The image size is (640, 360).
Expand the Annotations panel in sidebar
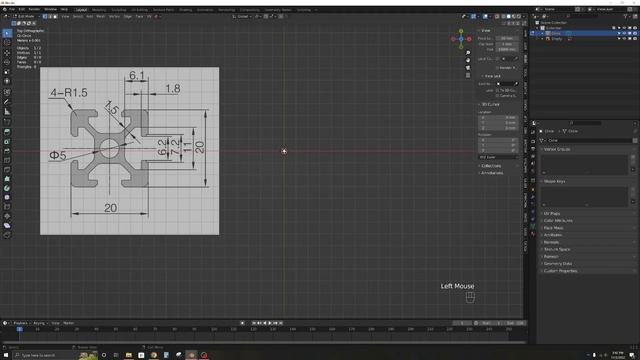(492, 173)
